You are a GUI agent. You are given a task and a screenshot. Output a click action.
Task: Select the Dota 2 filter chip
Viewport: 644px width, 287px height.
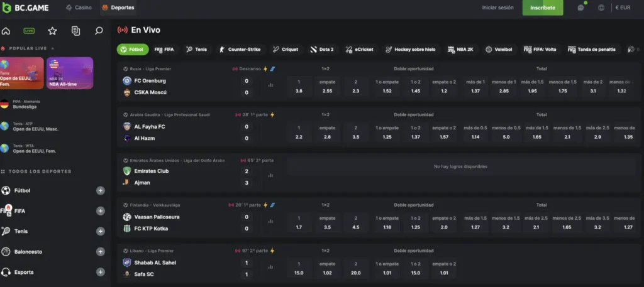pyautogui.click(x=322, y=50)
